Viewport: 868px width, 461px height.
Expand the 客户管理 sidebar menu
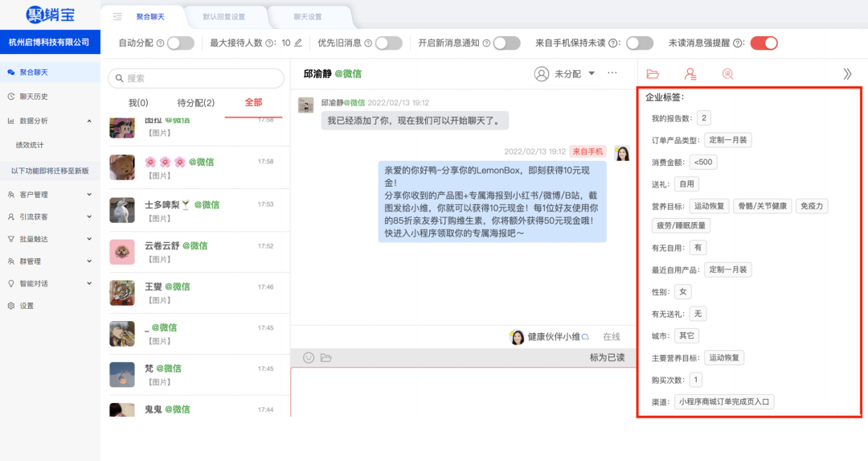50,195
